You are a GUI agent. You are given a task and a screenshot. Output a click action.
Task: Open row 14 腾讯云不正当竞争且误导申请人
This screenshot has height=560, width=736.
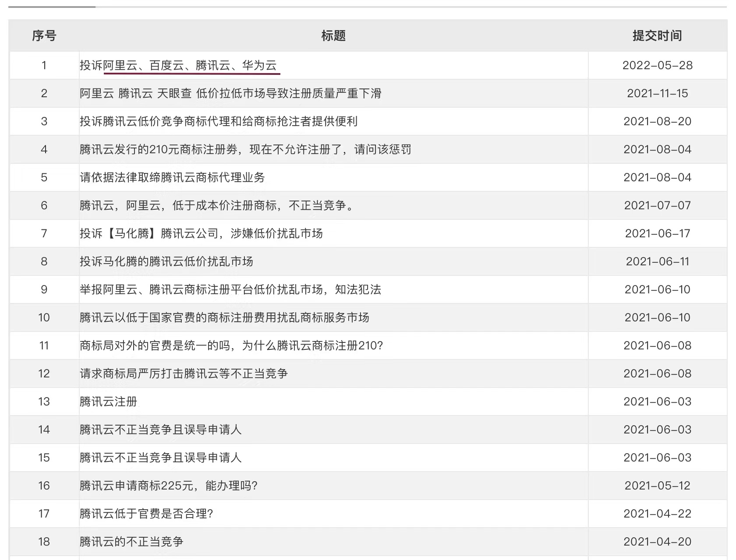coord(160,430)
